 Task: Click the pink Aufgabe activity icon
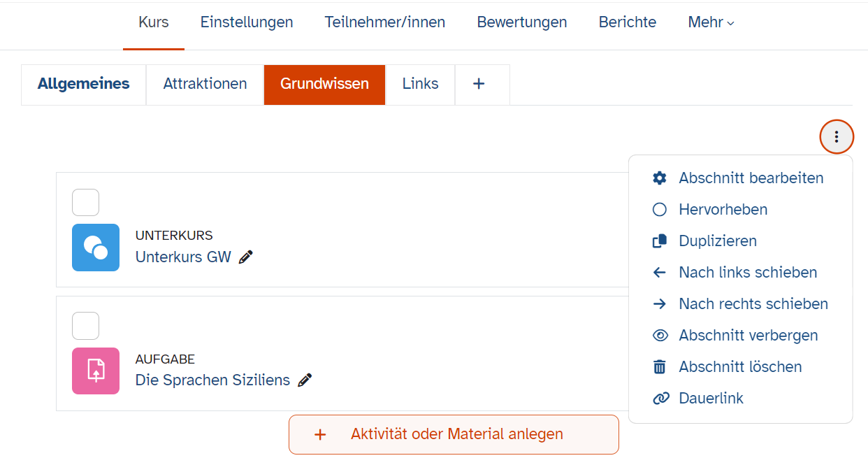tap(96, 371)
